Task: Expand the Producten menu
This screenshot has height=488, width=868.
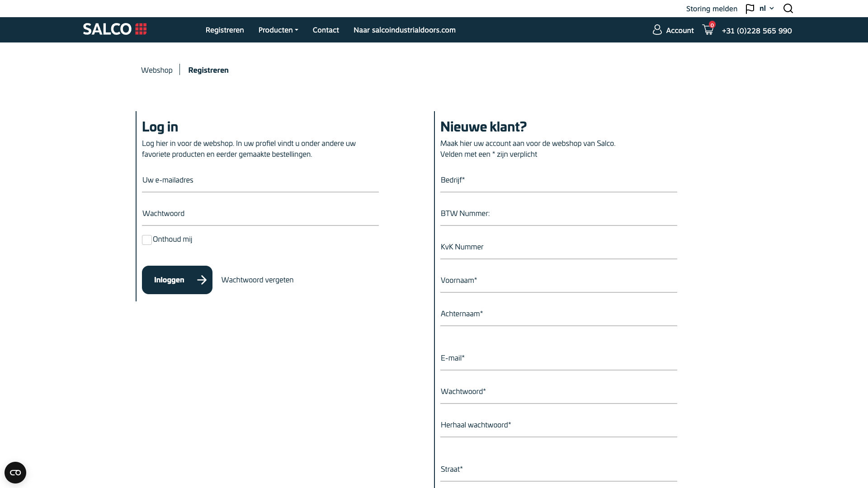Action: pos(278,30)
